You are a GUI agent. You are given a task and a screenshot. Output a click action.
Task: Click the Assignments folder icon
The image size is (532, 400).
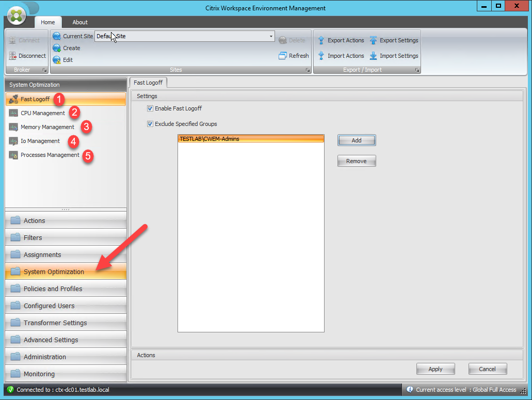tap(15, 254)
